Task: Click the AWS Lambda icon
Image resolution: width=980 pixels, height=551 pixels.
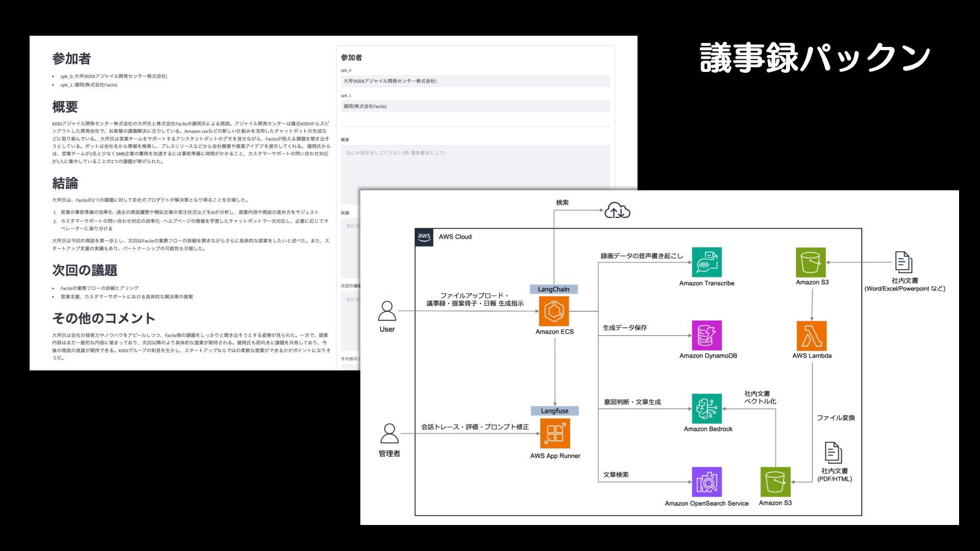Action: (x=812, y=336)
